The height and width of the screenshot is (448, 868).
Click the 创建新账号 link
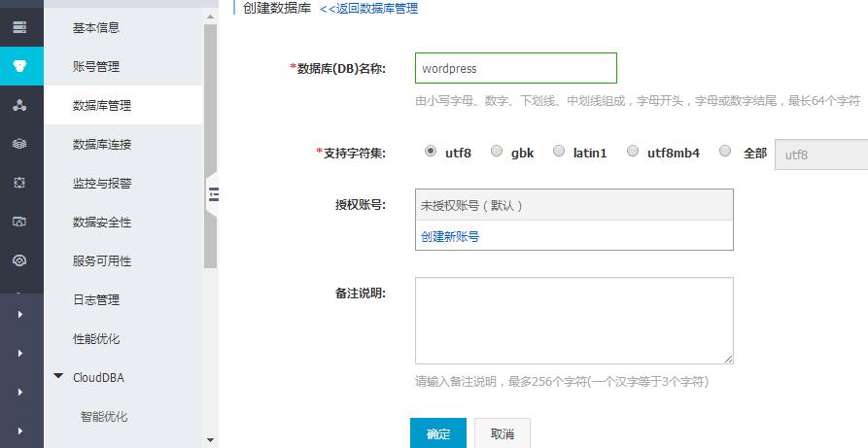point(449,236)
